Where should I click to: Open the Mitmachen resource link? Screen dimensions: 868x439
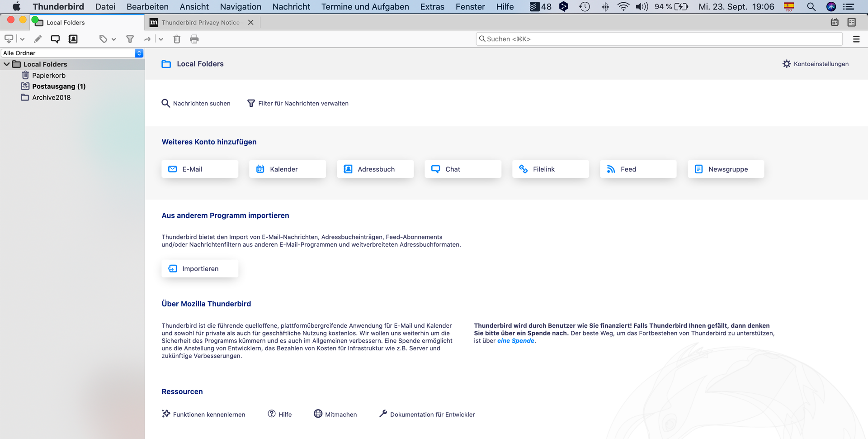(335, 414)
